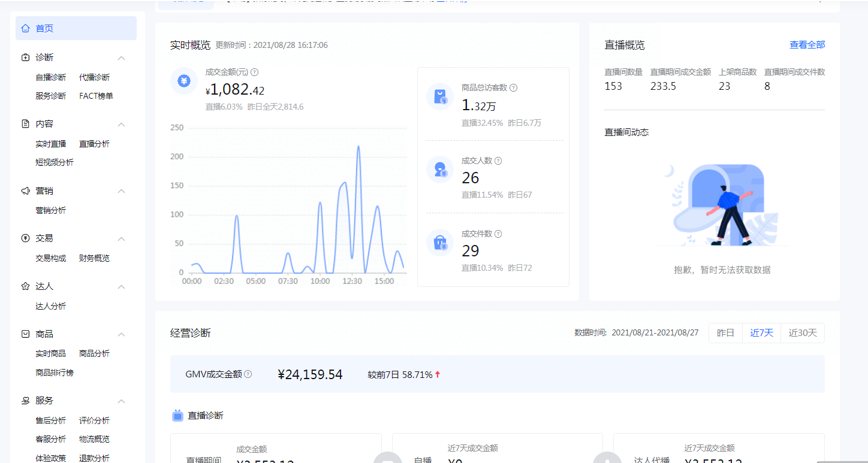Open FACT榜单 page
Image resolution: width=868 pixels, height=463 pixels.
click(x=97, y=96)
